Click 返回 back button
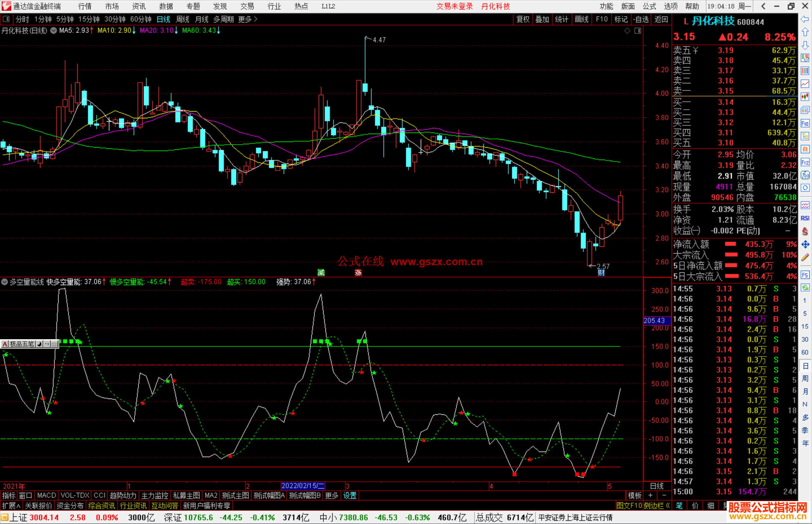812x524 pixels. point(661,19)
